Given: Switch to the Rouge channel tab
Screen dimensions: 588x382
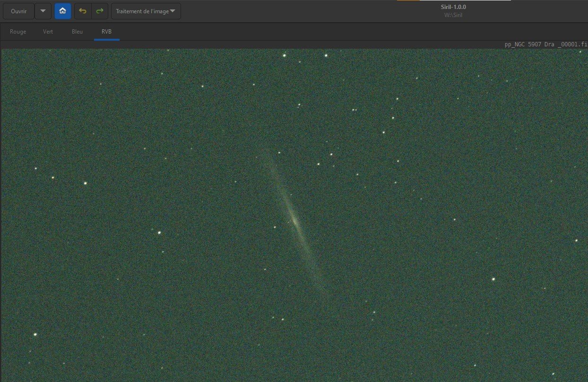Looking at the screenshot, I should pos(18,32).
